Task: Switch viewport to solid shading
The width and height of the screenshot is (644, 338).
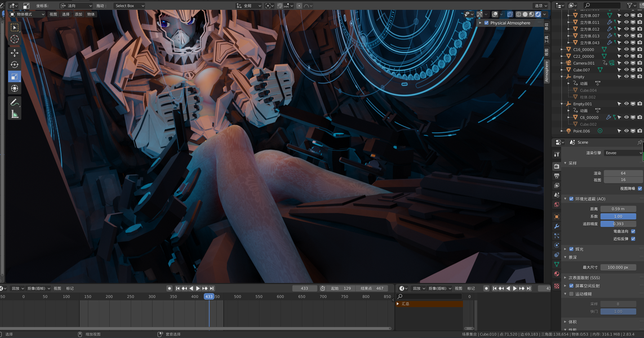Action: [525, 15]
